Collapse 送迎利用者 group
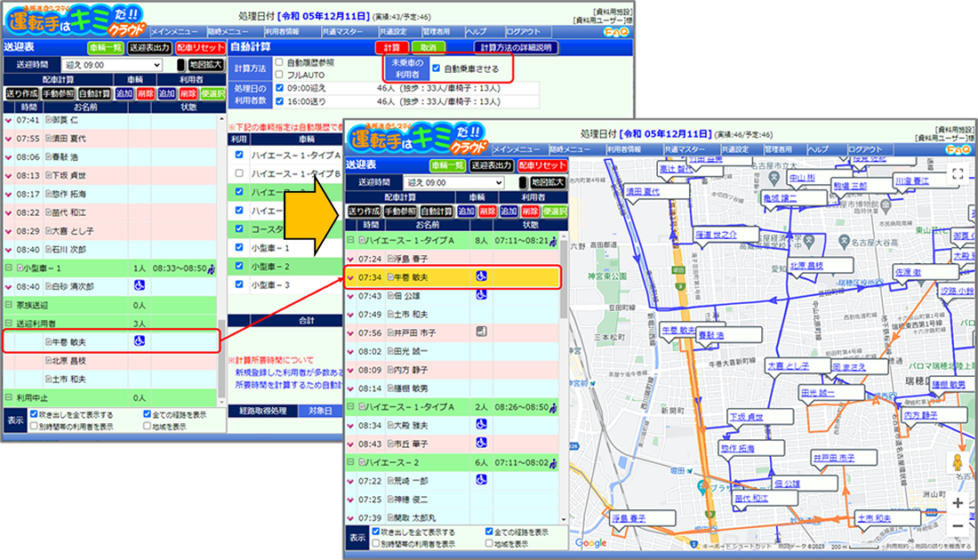 tap(8, 323)
